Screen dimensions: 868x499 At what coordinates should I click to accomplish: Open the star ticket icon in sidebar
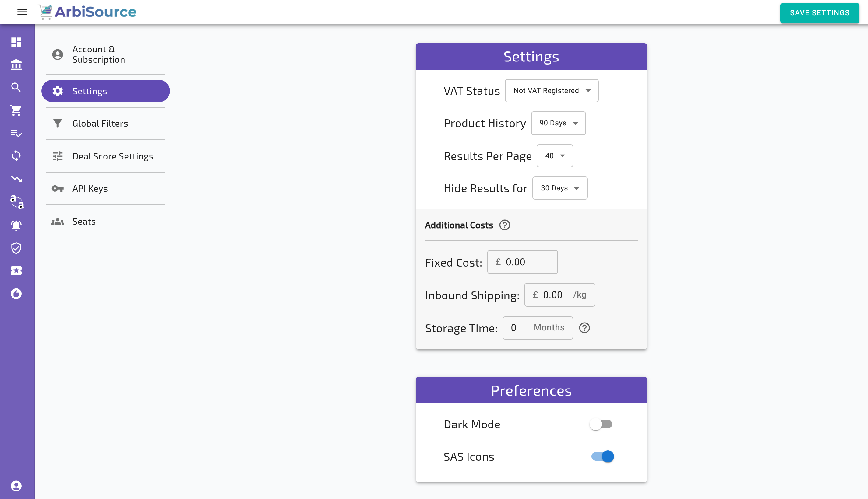point(16,271)
